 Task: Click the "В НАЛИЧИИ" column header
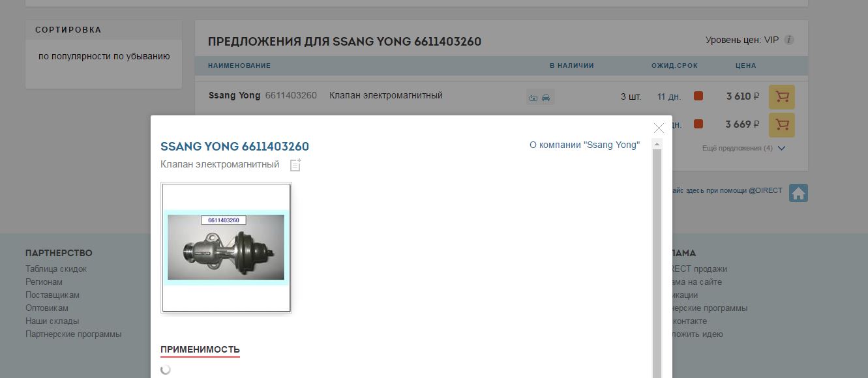click(x=572, y=65)
